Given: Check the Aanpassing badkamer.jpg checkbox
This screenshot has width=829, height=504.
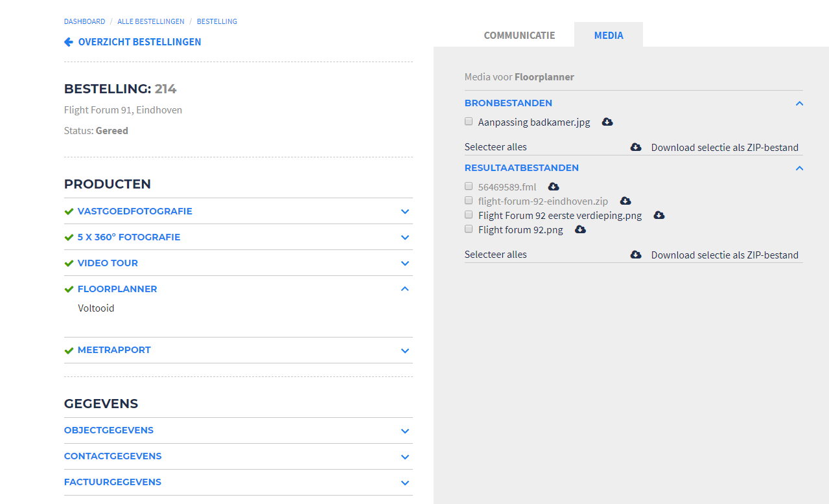Looking at the screenshot, I should [x=469, y=121].
